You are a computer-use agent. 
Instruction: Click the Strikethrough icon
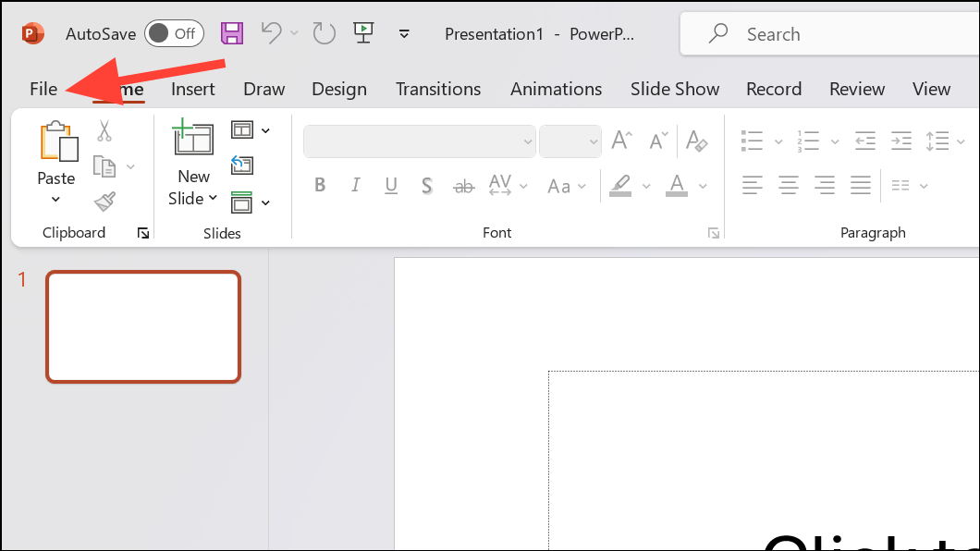(x=463, y=185)
